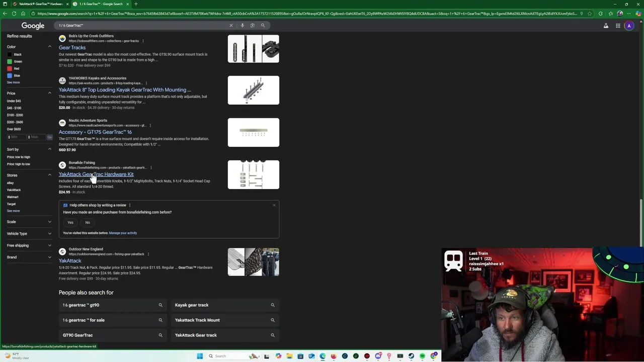
Task: Open more options for Bonafide Fishing result
Action: 151,167
